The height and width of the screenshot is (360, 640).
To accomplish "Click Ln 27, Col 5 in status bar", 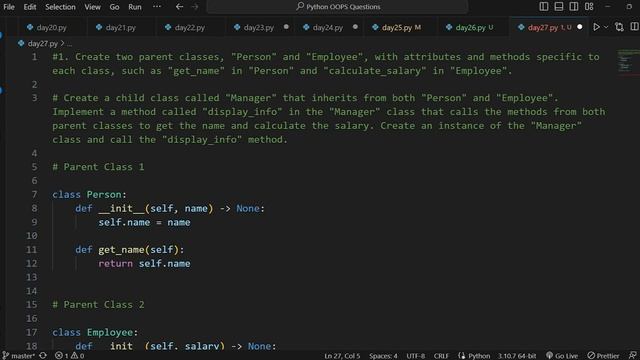I will coord(342,356).
